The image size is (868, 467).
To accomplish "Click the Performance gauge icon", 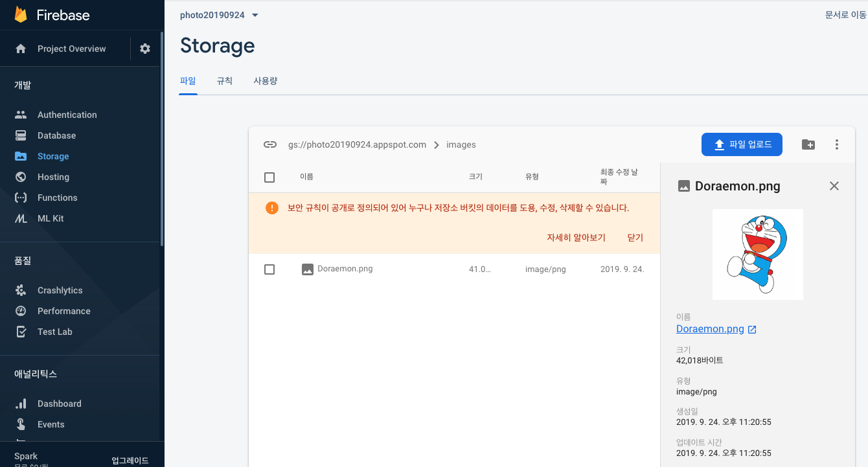I will point(21,311).
